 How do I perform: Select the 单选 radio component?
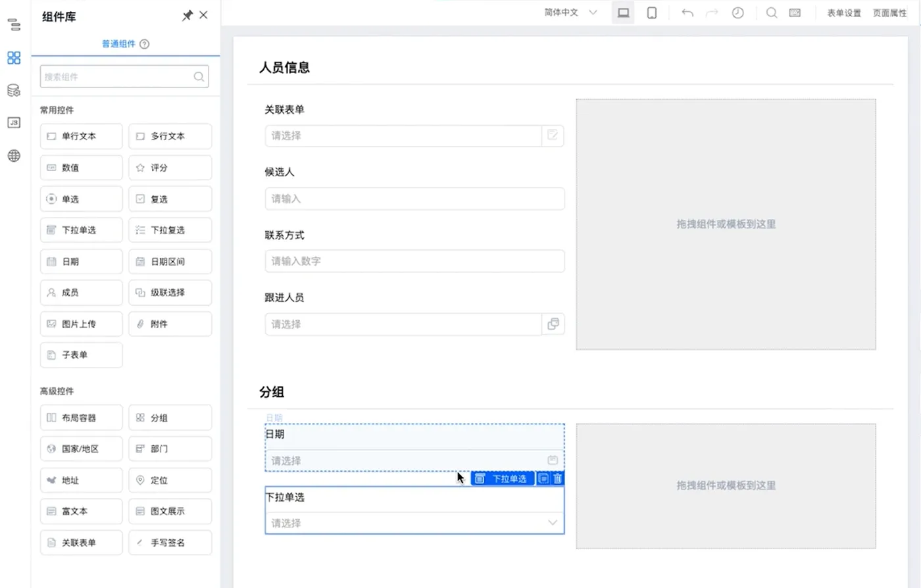click(81, 199)
